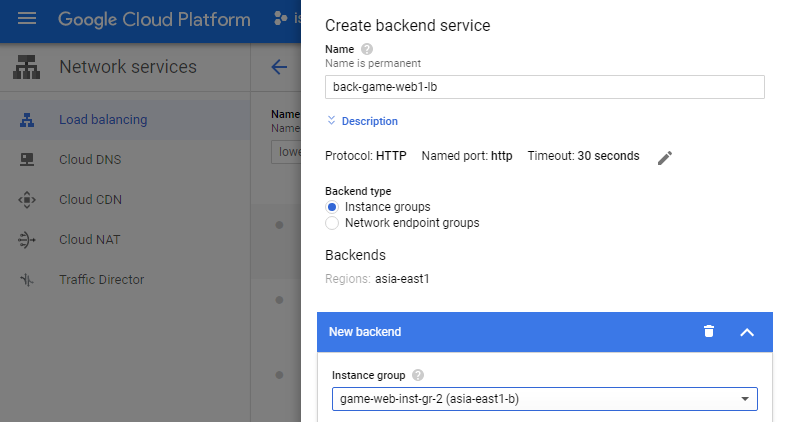Viewport: 792px width, 422px height.
Task: Click the Google Cloud Platform title
Action: click(154, 19)
